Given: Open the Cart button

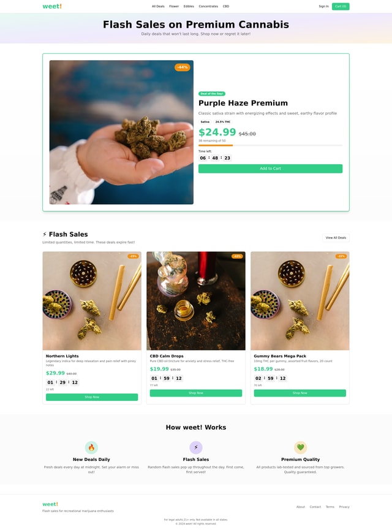Looking at the screenshot, I should (x=341, y=6).
